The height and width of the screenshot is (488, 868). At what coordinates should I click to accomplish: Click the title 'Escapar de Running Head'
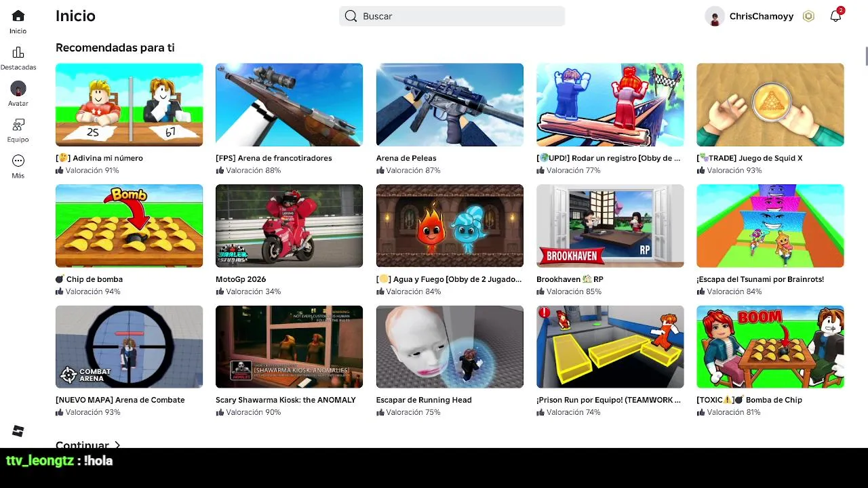click(424, 400)
